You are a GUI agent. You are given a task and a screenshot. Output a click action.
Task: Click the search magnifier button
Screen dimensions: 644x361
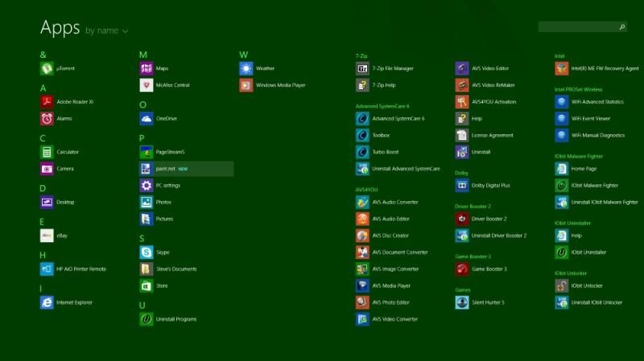[622, 27]
